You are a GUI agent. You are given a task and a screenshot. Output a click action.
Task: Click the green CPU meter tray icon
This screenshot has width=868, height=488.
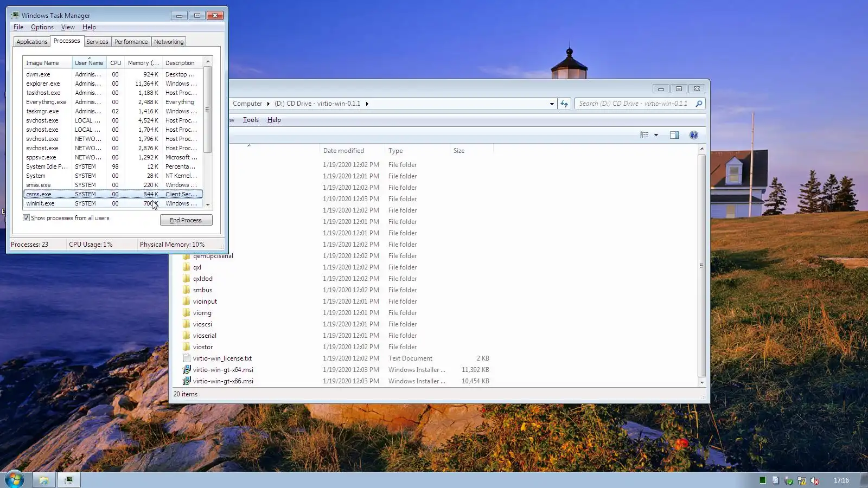pos(763,480)
